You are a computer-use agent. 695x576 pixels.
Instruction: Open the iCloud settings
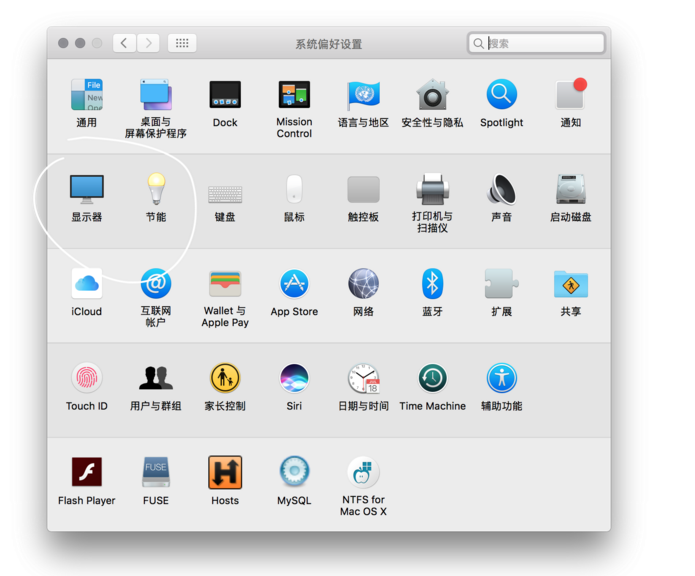[x=86, y=284]
